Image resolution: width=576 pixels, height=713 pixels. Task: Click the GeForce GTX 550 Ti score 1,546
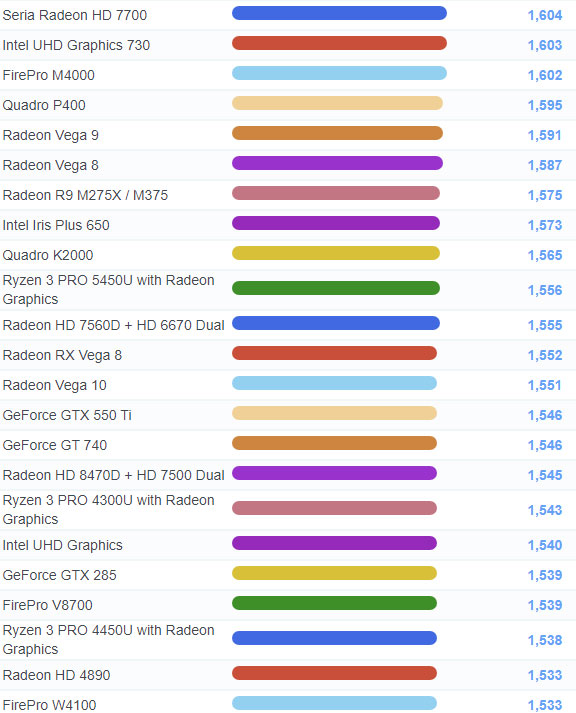(x=545, y=416)
